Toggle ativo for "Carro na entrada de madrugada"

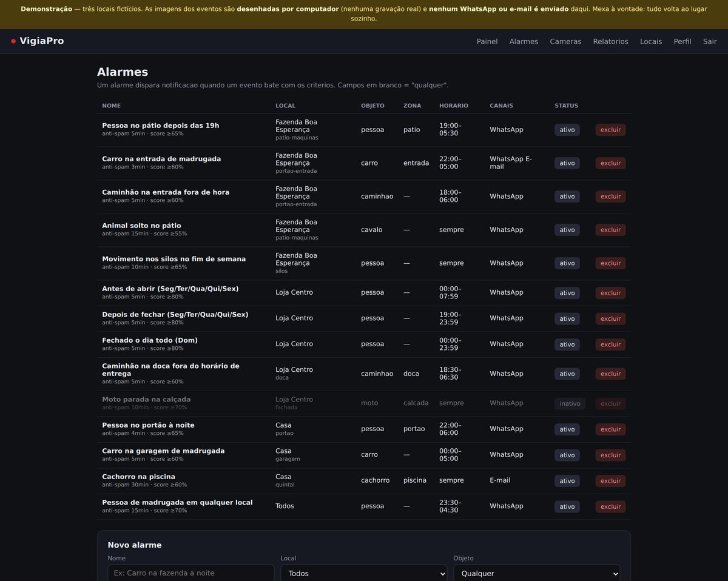click(567, 163)
